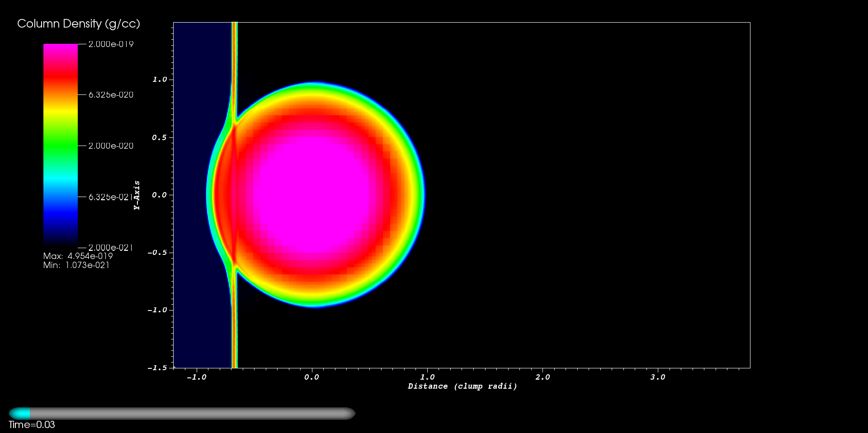Click the '6.325e-020' colorbar label
The height and width of the screenshot is (433, 868).
(x=111, y=95)
